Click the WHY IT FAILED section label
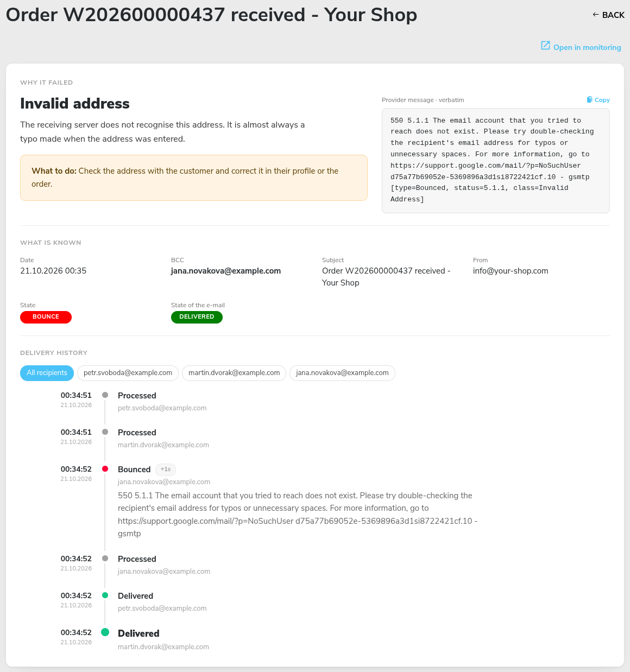 (46, 83)
